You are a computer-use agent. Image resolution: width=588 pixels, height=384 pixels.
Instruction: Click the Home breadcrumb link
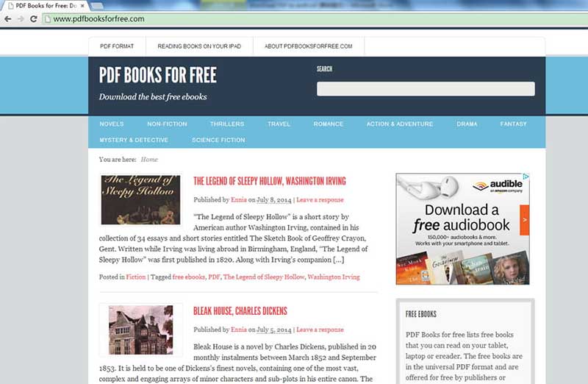[x=149, y=160]
